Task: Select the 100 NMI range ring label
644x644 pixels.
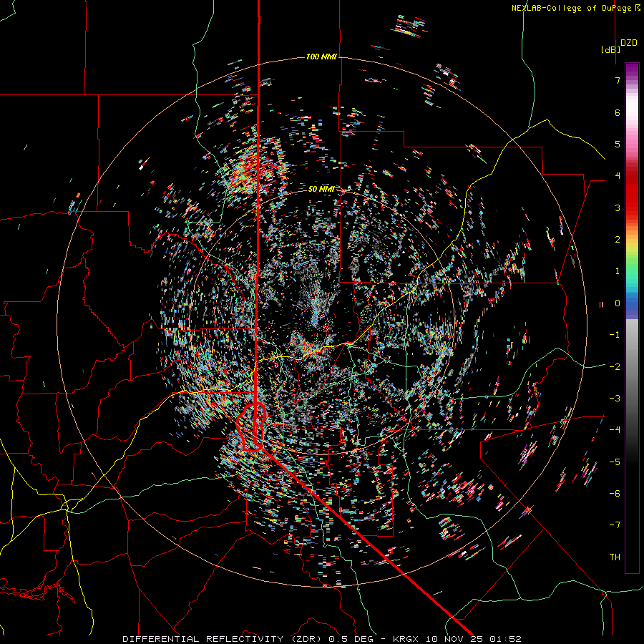Action: (321, 57)
